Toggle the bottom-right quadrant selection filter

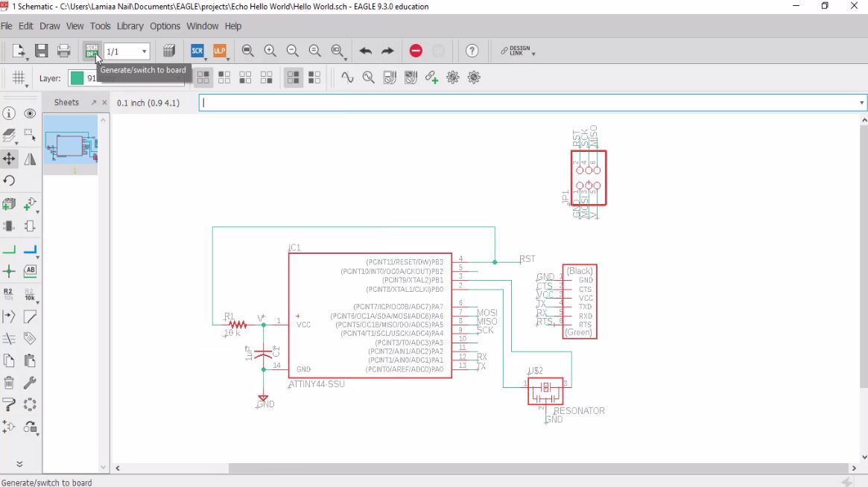266,77
